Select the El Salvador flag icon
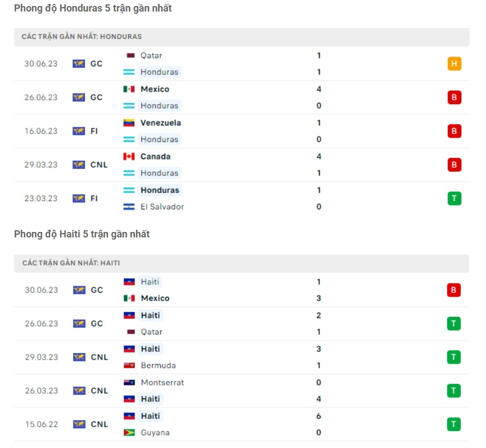Viewport: 486px width, 448px height. [x=128, y=207]
